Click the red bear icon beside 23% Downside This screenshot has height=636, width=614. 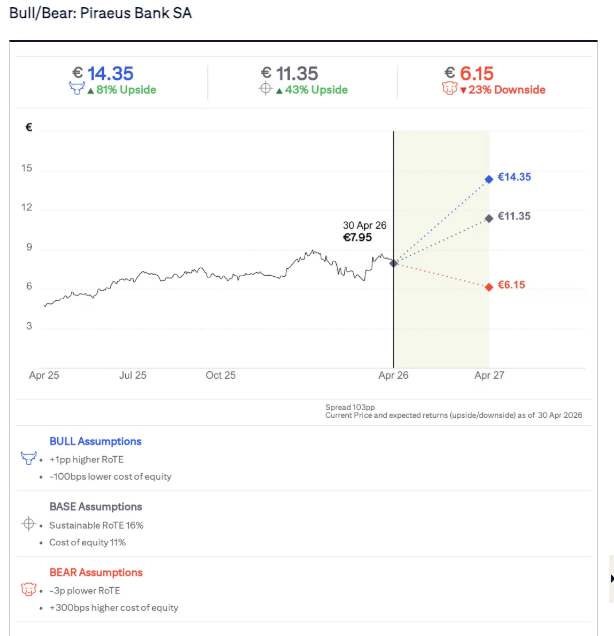coord(449,88)
